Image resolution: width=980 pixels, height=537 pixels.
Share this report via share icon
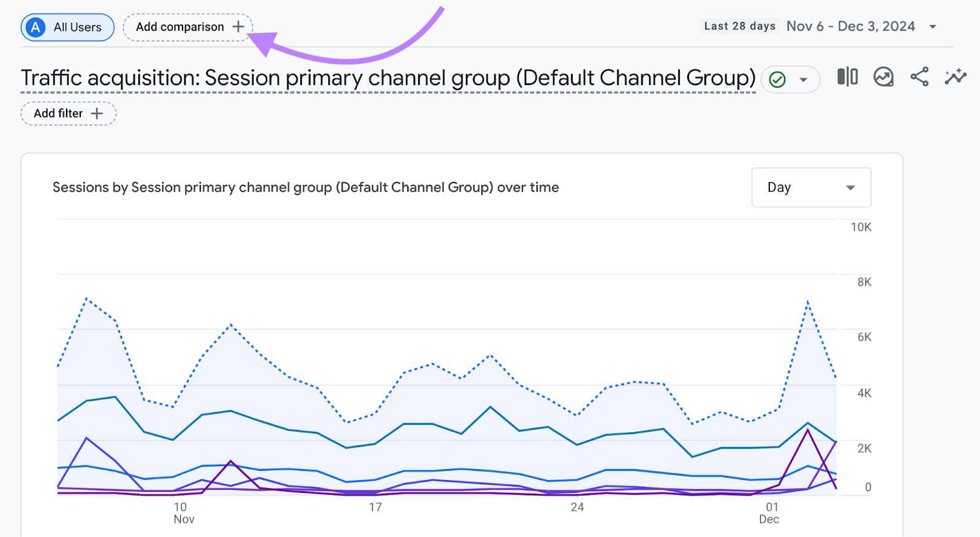click(x=919, y=77)
